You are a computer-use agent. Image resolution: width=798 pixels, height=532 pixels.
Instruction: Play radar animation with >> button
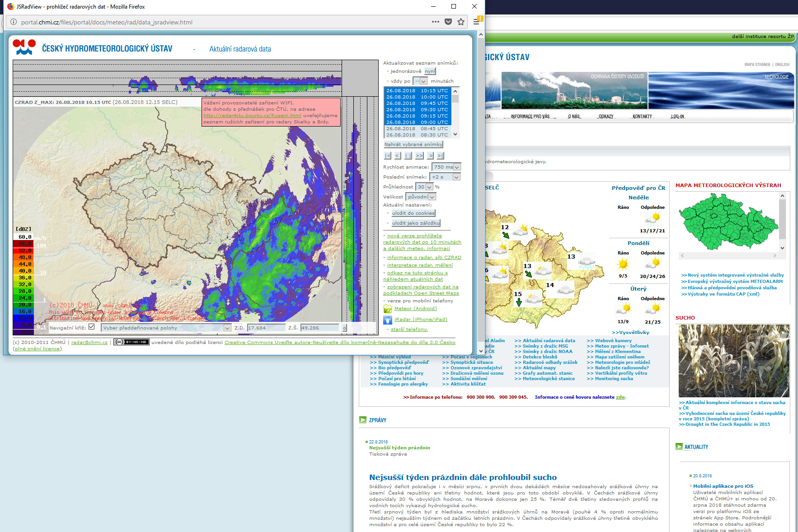(x=419, y=155)
